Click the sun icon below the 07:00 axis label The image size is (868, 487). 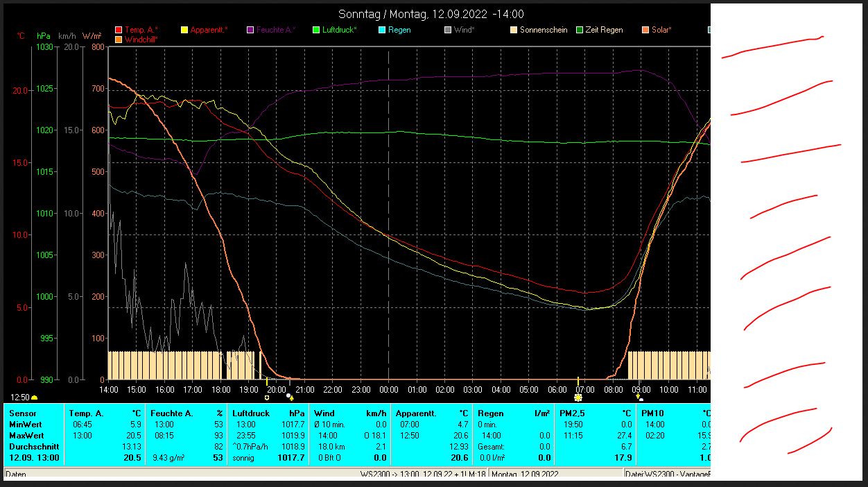click(x=578, y=398)
